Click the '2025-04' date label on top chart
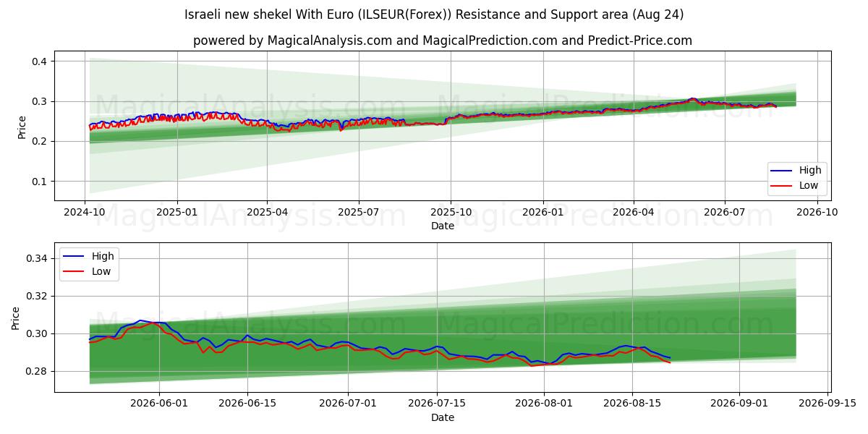This screenshot has height=434, width=868. click(267, 213)
